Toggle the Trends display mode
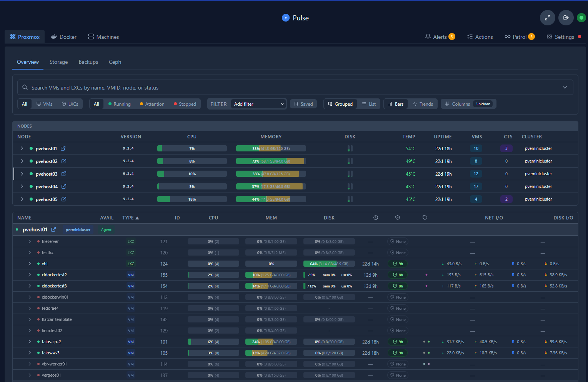The height and width of the screenshot is (382, 588). pos(423,104)
